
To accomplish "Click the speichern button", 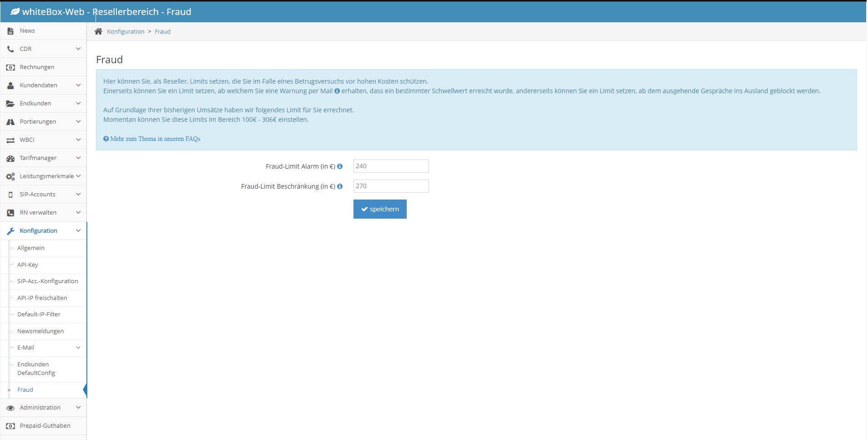I will tap(379, 209).
